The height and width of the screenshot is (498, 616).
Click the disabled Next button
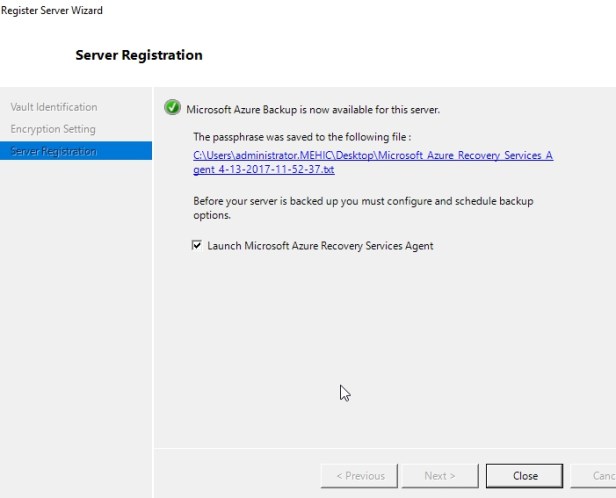pos(440,476)
